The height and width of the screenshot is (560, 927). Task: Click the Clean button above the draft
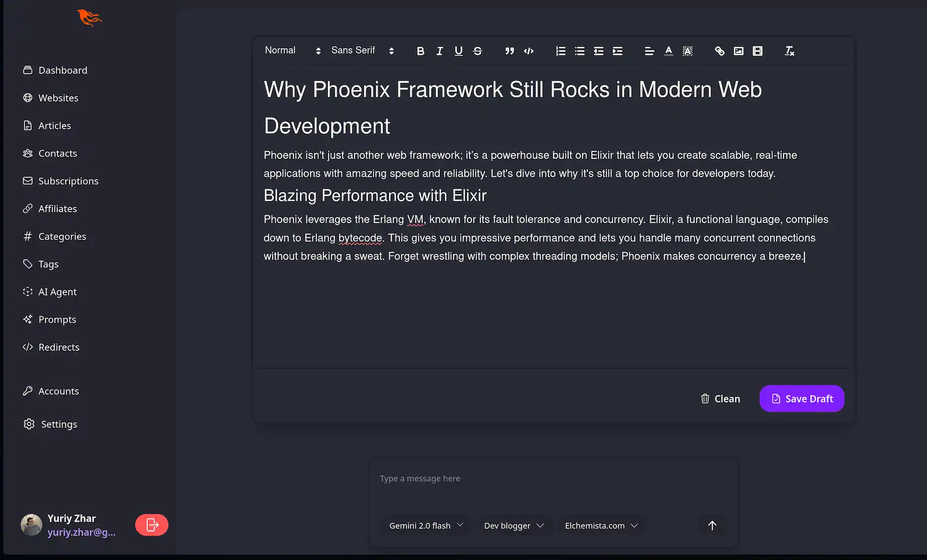point(720,398)
